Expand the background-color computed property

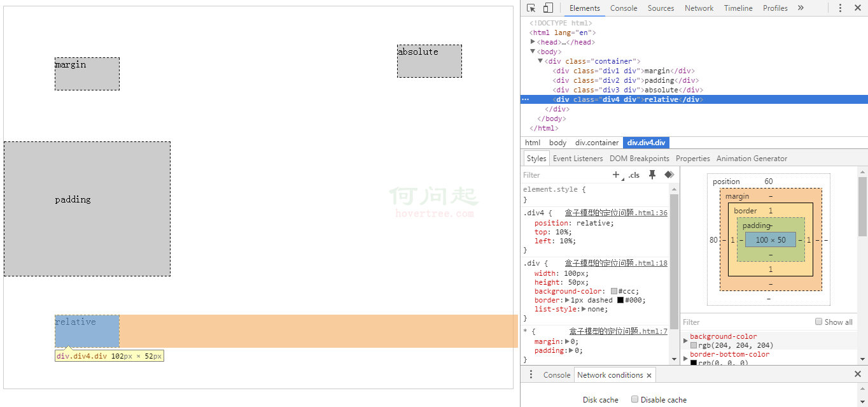point(685,341)
